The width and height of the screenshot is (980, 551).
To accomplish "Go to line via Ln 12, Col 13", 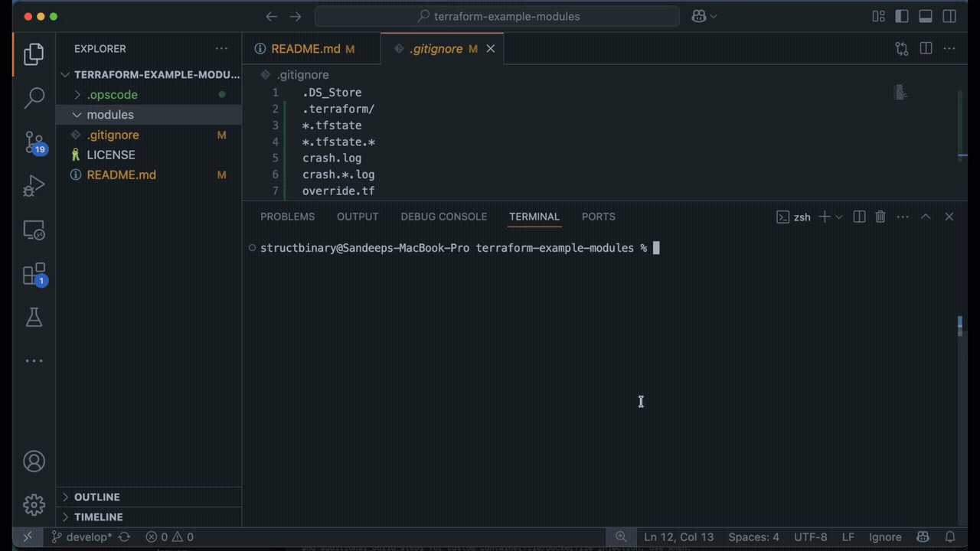I will (678, 536).
